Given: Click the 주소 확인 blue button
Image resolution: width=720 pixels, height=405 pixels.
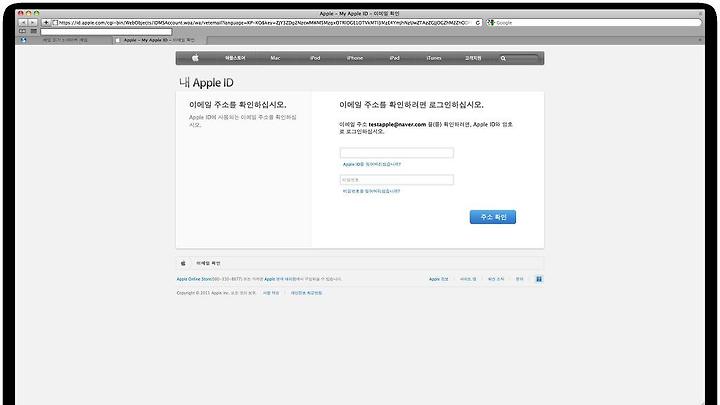Looking at the screenshot, I should coord(493,217).
